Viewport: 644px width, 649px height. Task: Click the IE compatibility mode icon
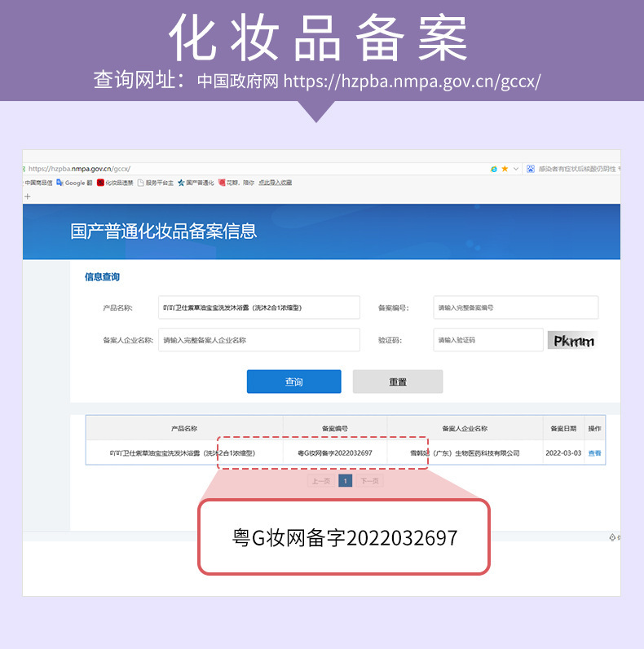494,169
